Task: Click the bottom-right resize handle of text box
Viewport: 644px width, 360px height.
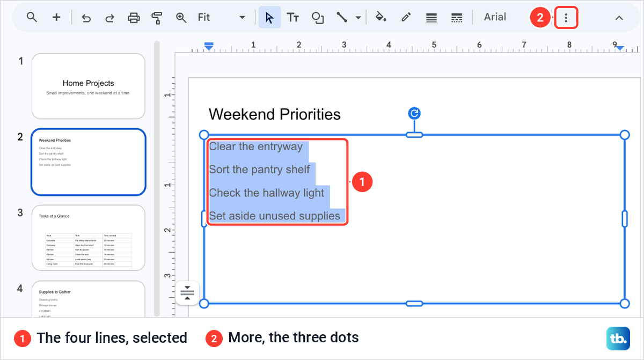Action: coord(625,304)
